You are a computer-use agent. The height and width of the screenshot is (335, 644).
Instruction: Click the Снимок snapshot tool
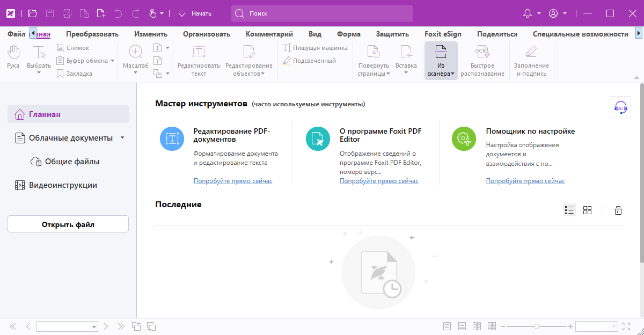[72, 48]
